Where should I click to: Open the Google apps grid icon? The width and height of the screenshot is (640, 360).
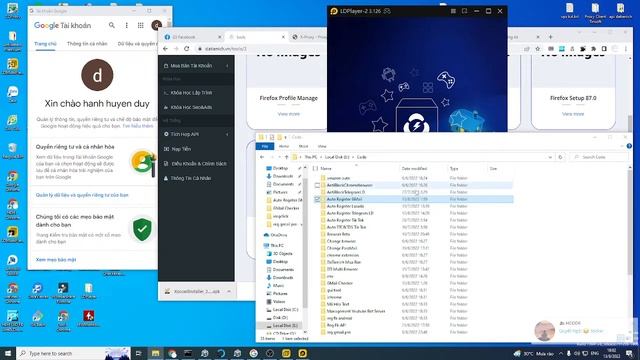click(140, 25)
